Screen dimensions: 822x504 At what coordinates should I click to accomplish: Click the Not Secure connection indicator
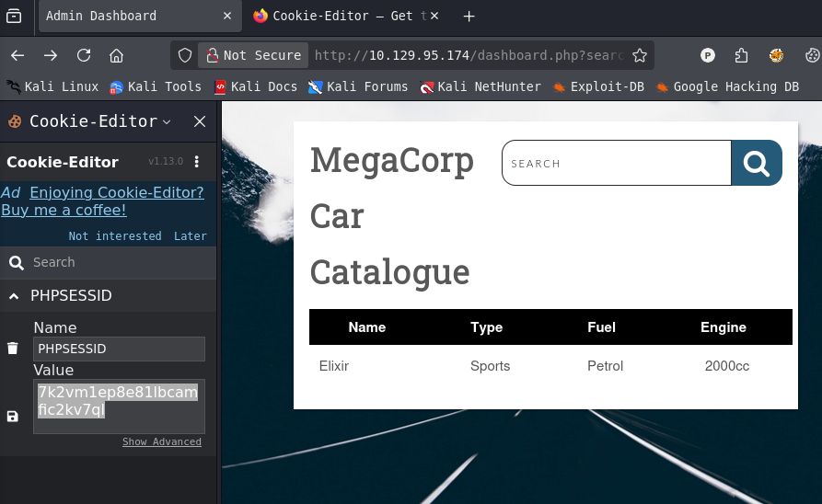coord(253,55)
